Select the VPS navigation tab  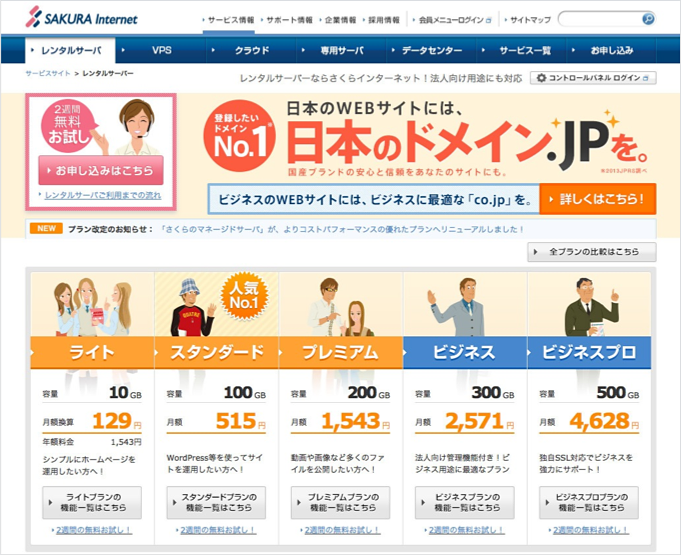point(162,50)
